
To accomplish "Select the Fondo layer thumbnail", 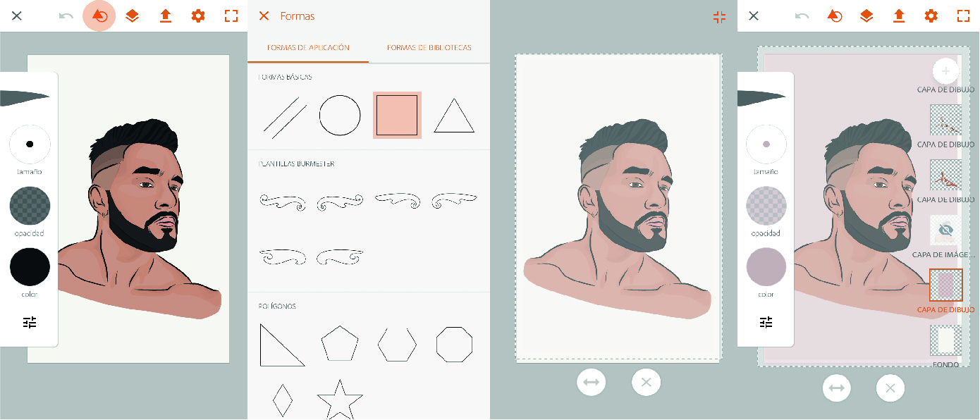I will coord(945,341).
